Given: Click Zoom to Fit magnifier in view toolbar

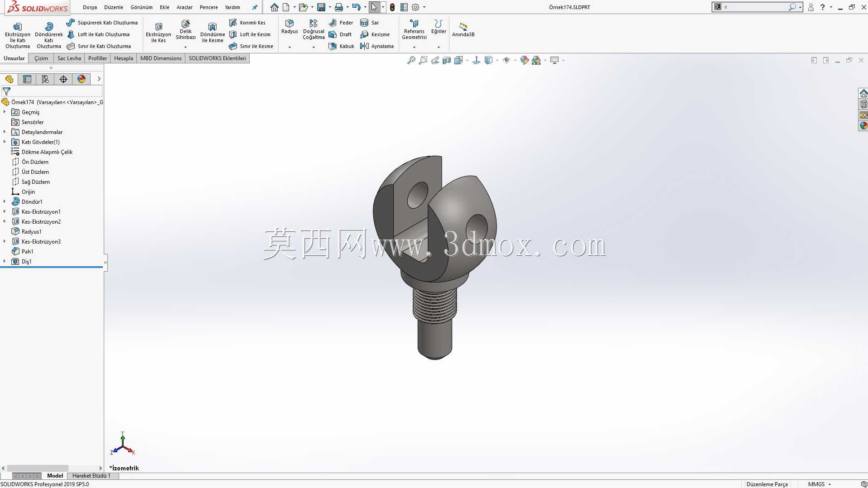Looking at the screenshot, I should pyautogui.click(x=411, y=60).
